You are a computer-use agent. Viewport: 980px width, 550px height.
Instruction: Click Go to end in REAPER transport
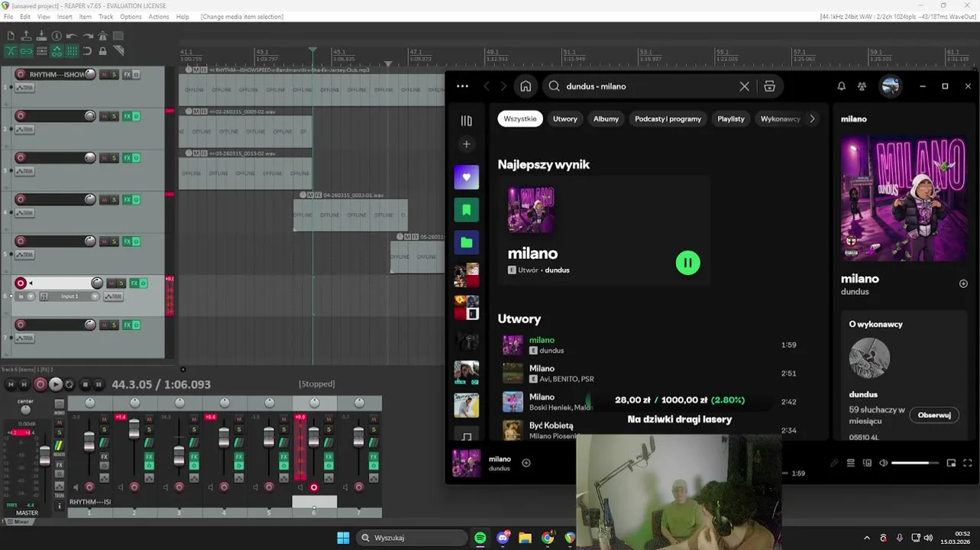coord(24,384)
